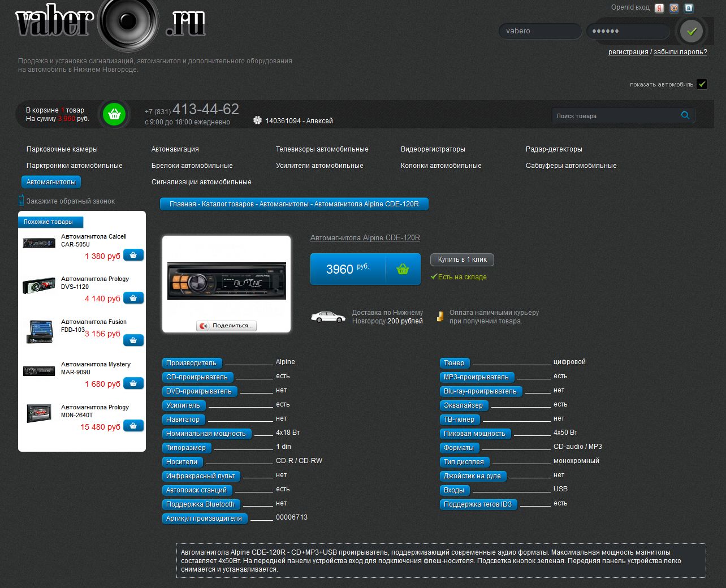Click the search magnifier icon

[x=685, y=115]
